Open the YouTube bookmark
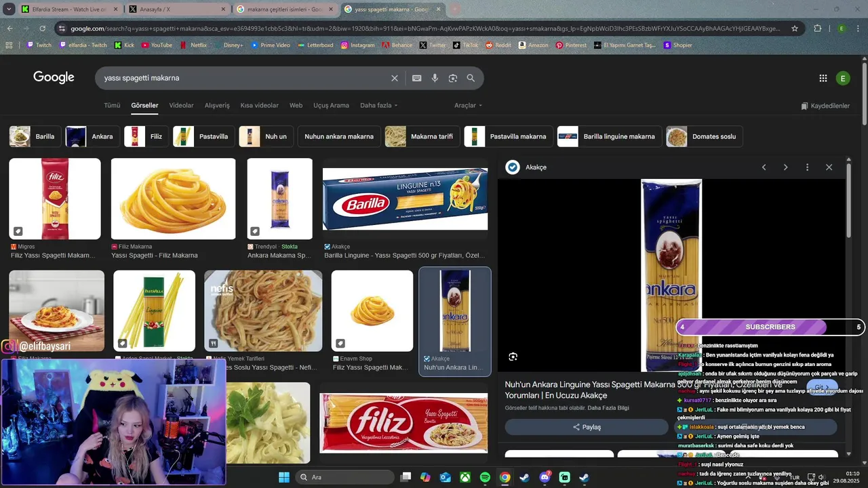This screenshot has height=488, width=868. (156, 45)
